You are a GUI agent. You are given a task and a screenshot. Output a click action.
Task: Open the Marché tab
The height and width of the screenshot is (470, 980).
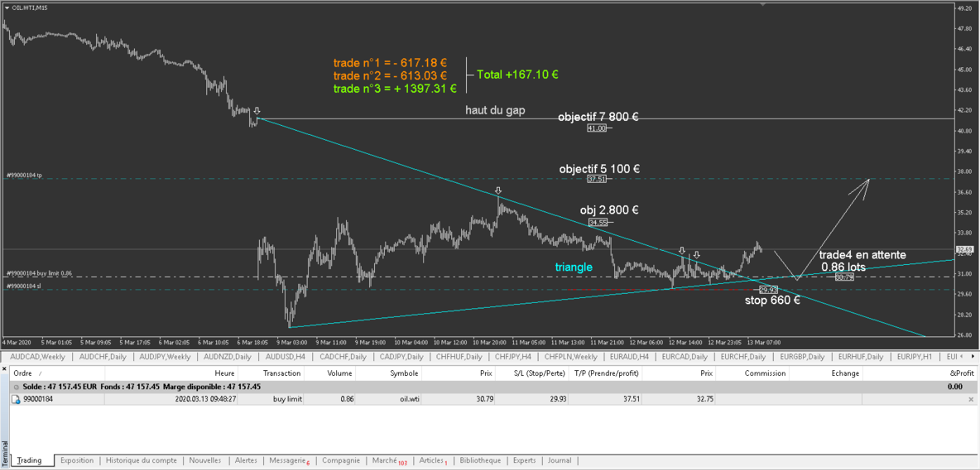point(390,461)
